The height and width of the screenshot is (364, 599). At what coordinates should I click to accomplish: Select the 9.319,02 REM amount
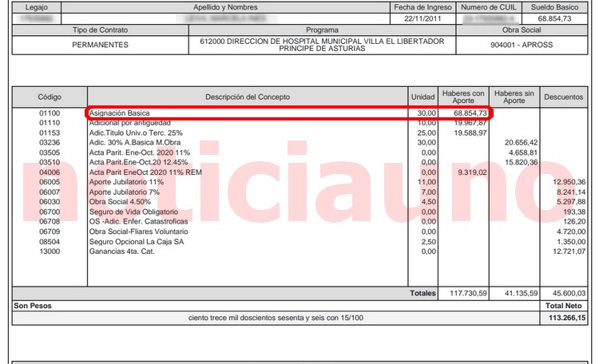472,172
